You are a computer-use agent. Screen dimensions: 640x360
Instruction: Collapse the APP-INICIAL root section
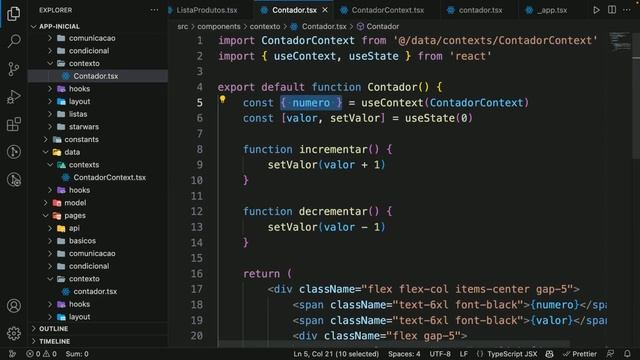pyautogui.click(x=33, y=27)
